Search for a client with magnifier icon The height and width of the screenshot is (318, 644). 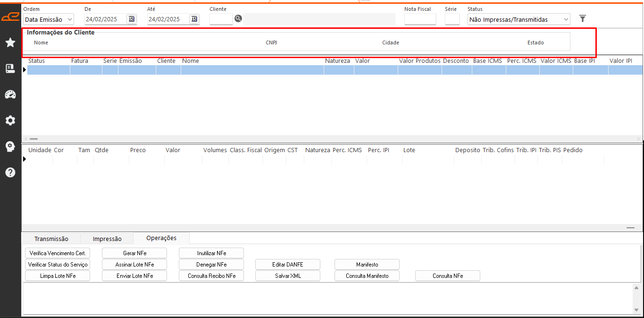point(238,19)
